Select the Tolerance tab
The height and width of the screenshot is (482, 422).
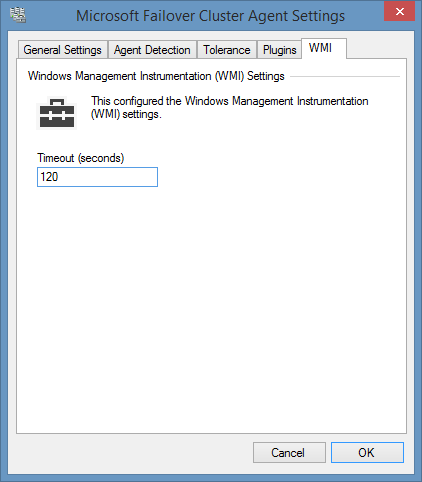click(x=227, y=50)
